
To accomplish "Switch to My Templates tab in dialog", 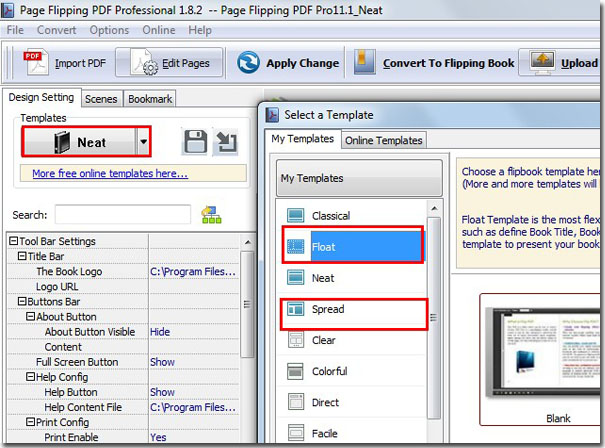I will click(x=302, y=139).
